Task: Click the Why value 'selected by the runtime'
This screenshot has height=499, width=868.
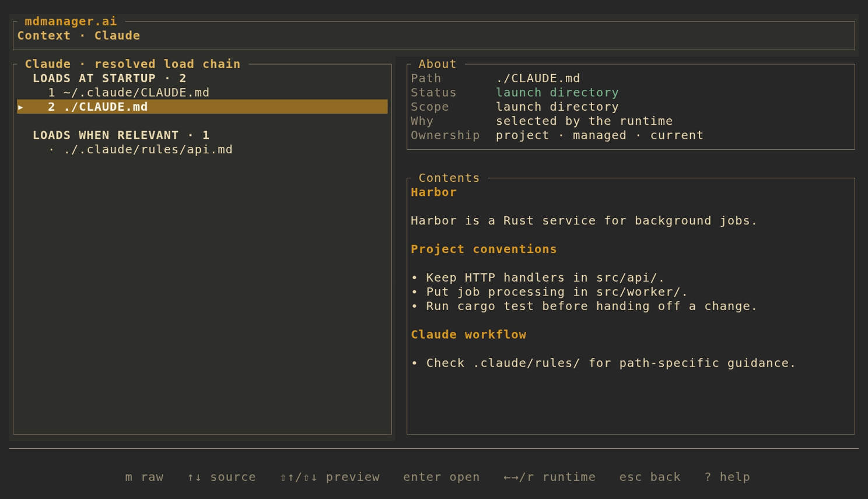Action: click(584, 121)
